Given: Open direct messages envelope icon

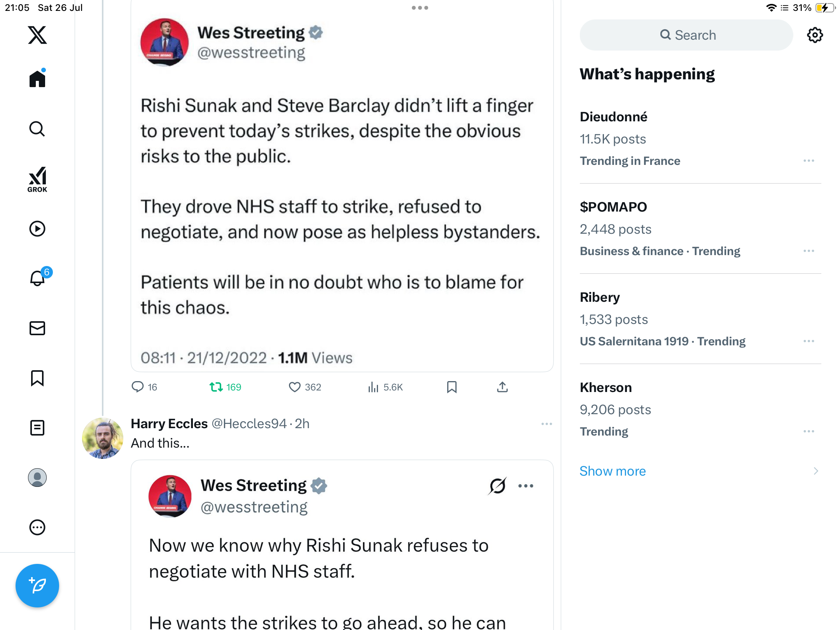Looking at the screenshot, I should (37, 328).
